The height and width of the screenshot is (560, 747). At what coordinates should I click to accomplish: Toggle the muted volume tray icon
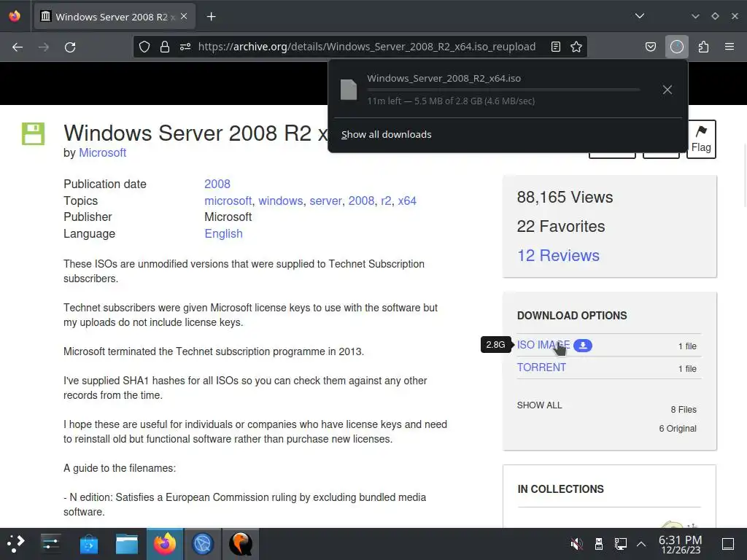coord(576,544)
